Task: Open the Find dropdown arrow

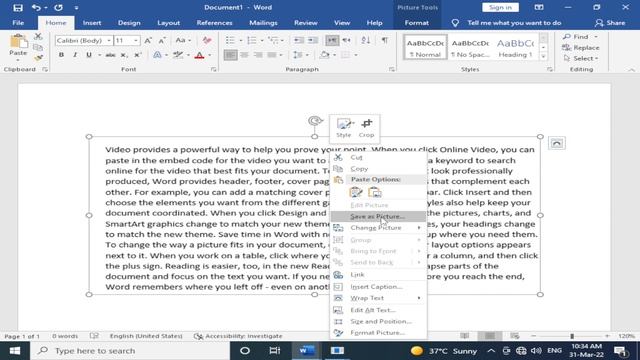Action: tap(596, 37)
